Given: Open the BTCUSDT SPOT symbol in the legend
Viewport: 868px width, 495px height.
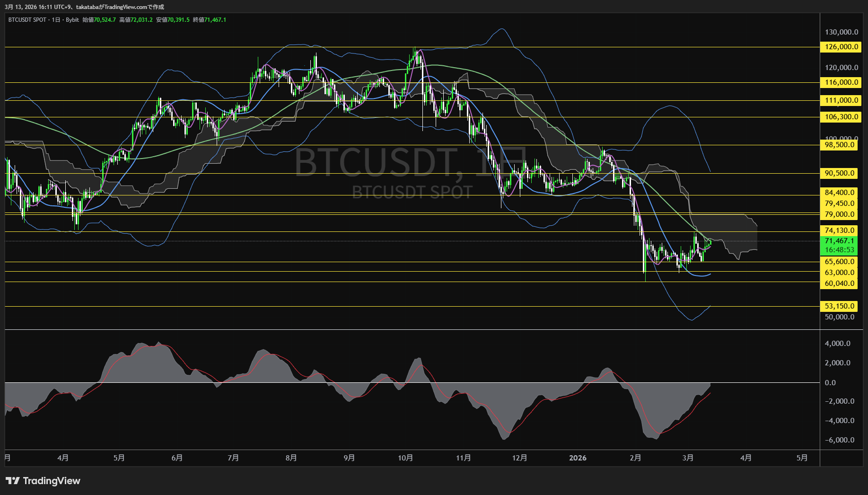Looking at the screenshot, I should tap(28, 20).
